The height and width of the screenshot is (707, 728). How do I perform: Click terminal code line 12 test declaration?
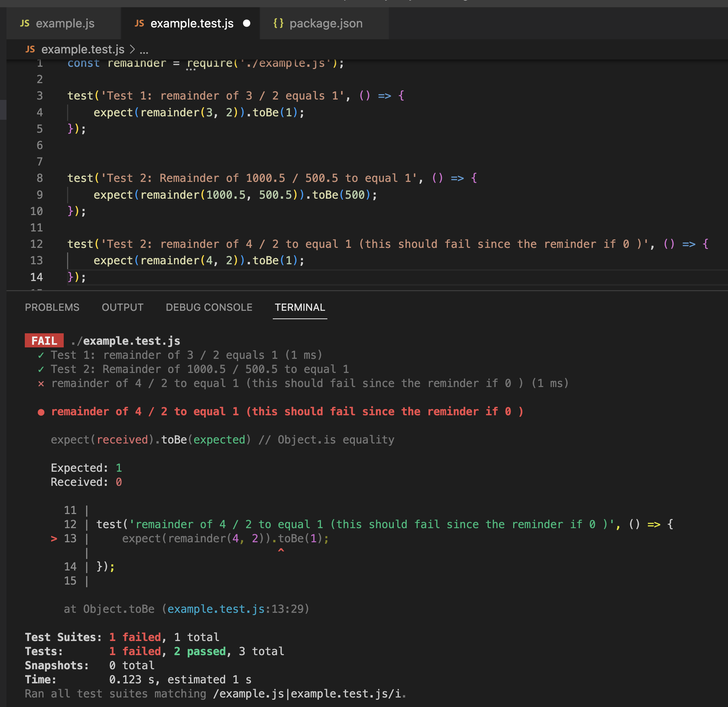(x=385, y=524)
